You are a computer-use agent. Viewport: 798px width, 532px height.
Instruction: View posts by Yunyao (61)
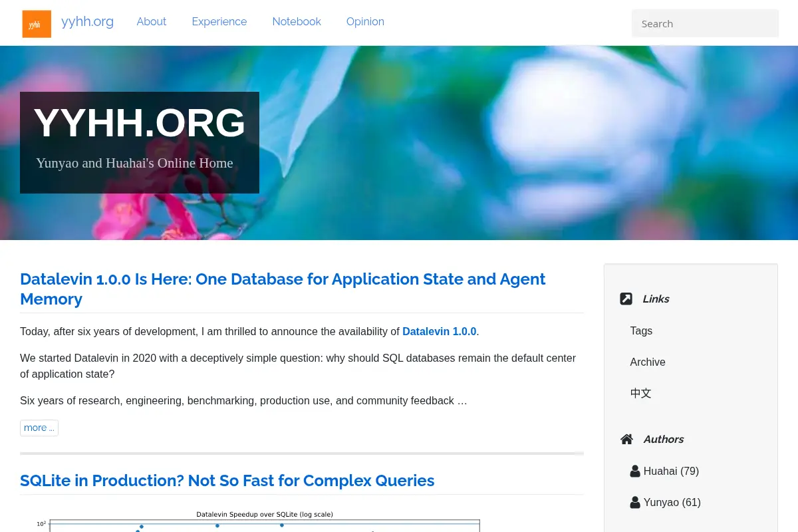tap(672, 502)
